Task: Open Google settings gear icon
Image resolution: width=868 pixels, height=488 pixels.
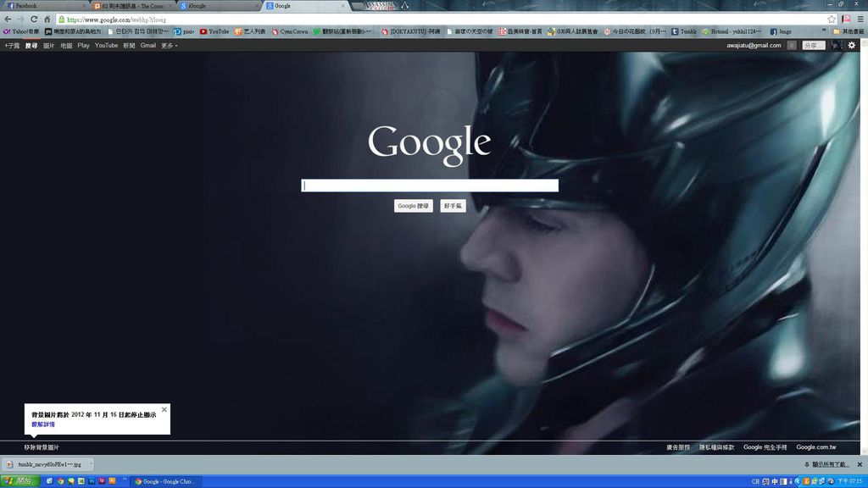Action: [x=852, y=46]
